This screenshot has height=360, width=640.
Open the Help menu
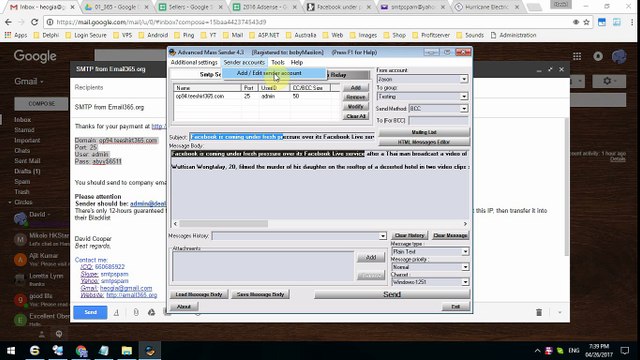tap(297, 62)
